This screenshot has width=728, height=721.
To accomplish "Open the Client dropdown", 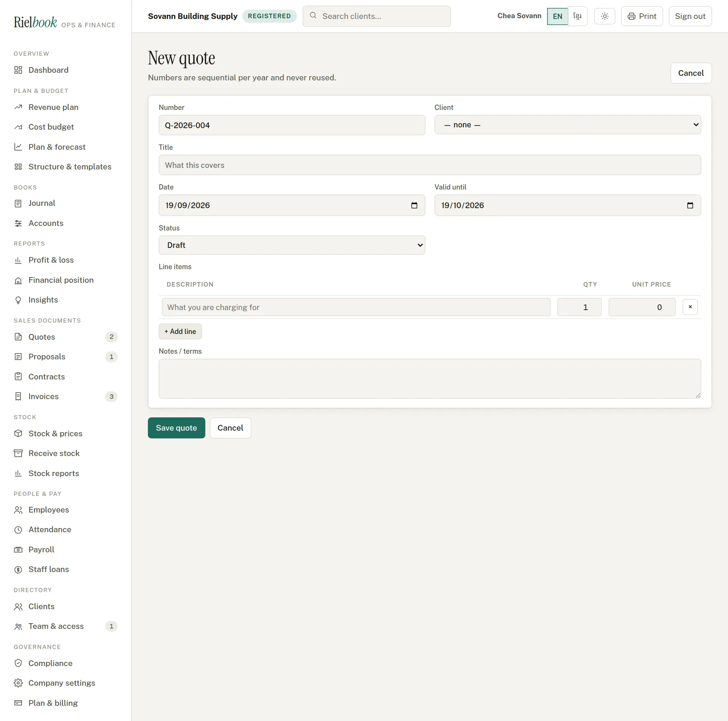I will [x=568, y=125].
